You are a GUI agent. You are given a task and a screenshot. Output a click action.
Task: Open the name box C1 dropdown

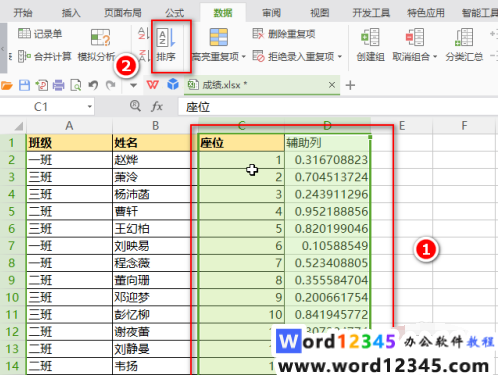coord(89,107)
